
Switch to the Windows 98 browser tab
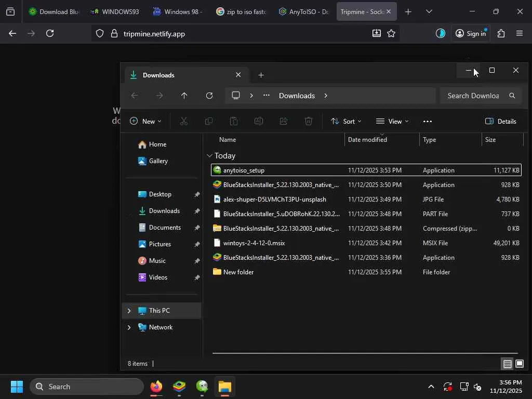[x=178, y=11]
